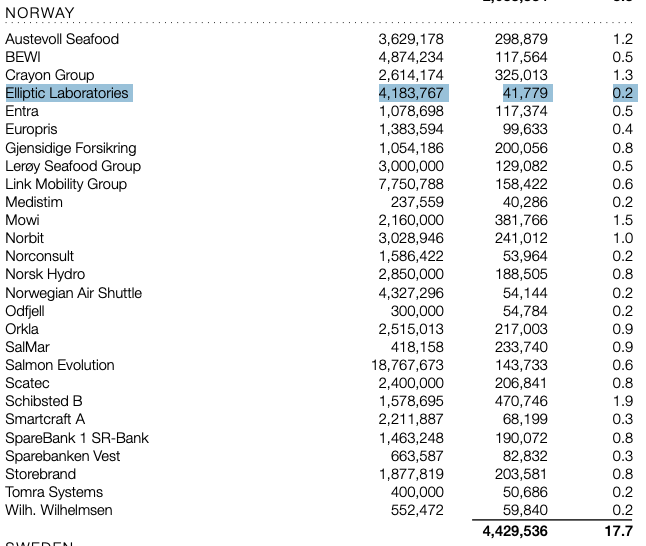646x546 pixels.
Task: Click Sparebanken Vest holding 663,587
Action: (417, 456)
